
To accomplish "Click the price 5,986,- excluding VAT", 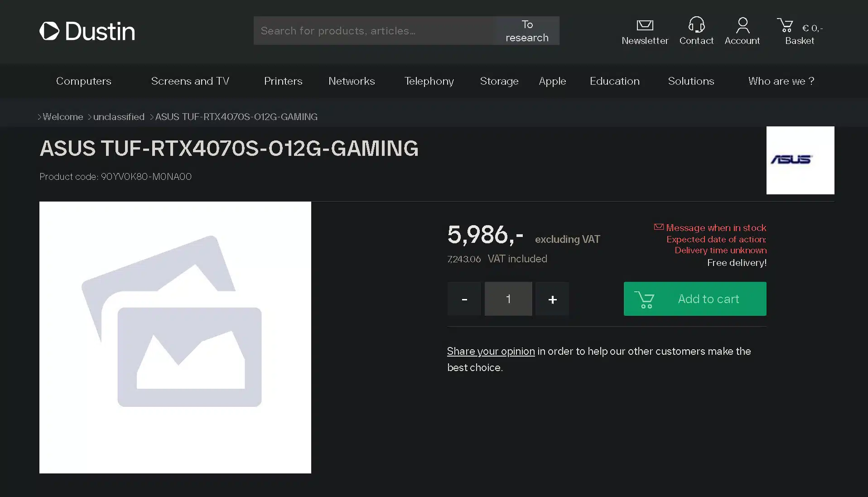I will 523,235.
